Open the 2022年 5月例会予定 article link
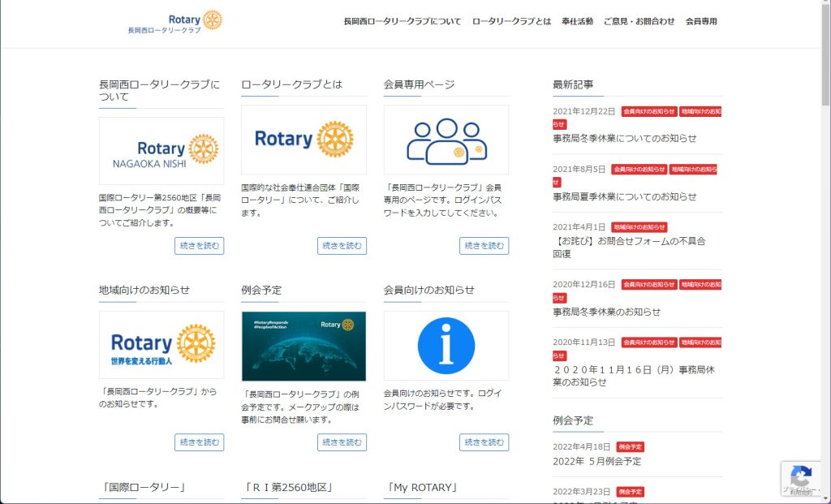Image resolution: width=831 pixels, height=504 pixels. (x=597, y=461)
